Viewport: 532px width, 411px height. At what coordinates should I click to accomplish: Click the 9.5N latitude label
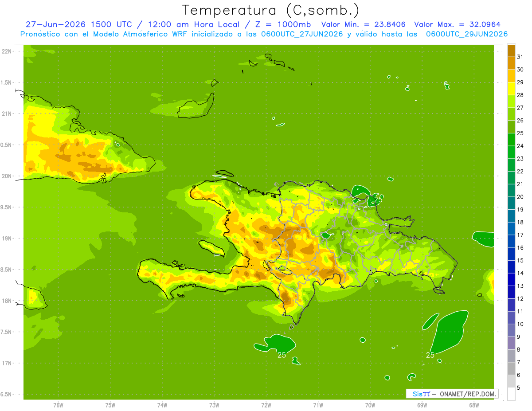point(6,207)
